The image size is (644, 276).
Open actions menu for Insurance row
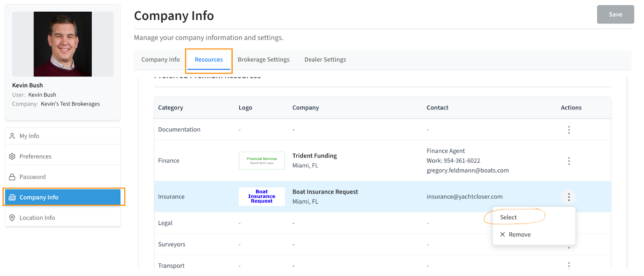tap(568, 197)
